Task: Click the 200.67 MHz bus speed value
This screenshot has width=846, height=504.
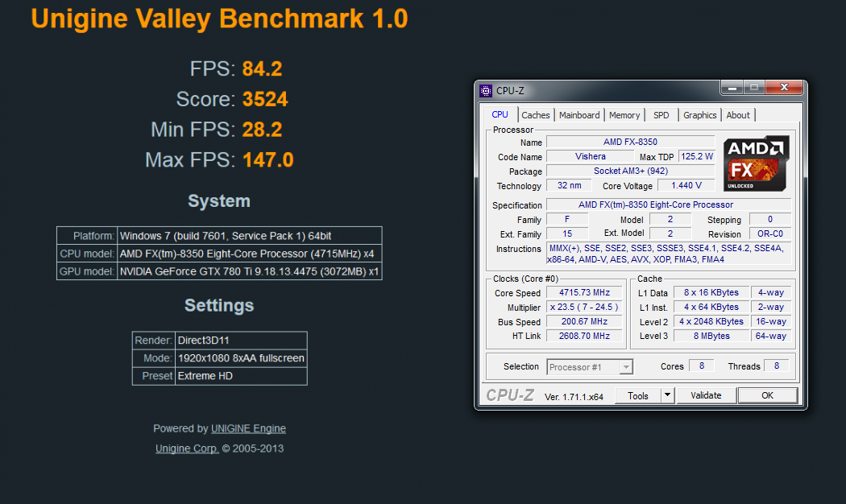Action: click(x=584, y=321)
